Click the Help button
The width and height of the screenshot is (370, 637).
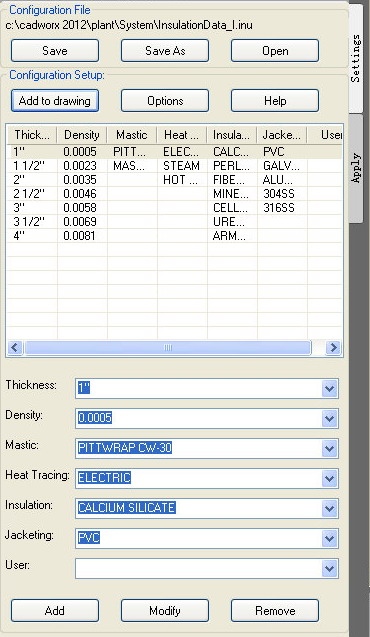[275, 101]
